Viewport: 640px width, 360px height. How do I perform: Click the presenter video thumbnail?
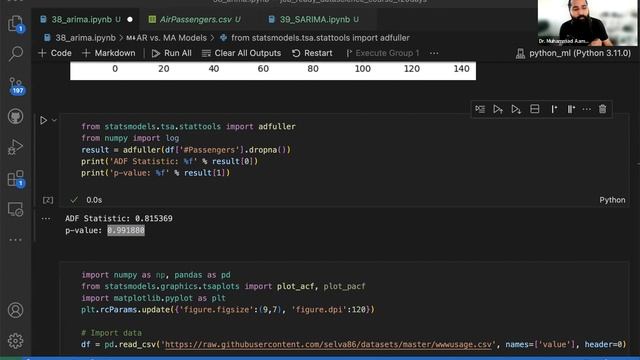coord(587,23)
